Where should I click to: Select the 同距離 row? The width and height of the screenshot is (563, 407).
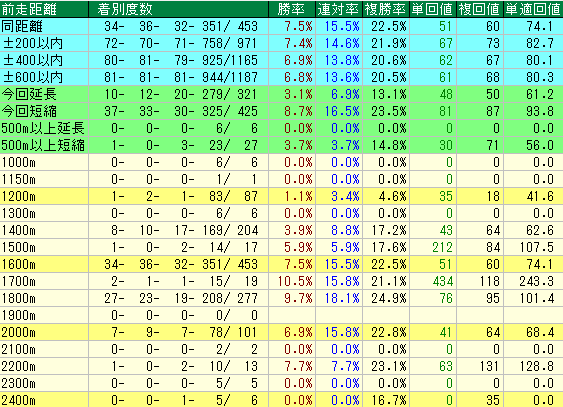pyautogui.click(x=282, y=26)
